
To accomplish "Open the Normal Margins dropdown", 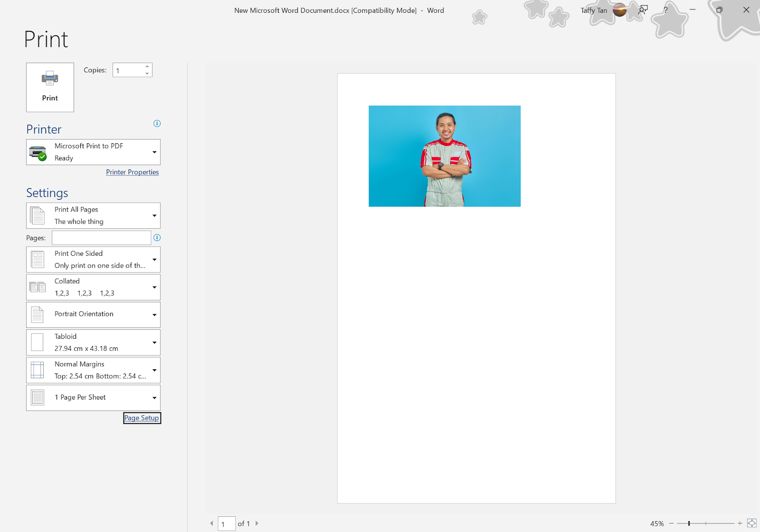I will [x=93, y=370].
